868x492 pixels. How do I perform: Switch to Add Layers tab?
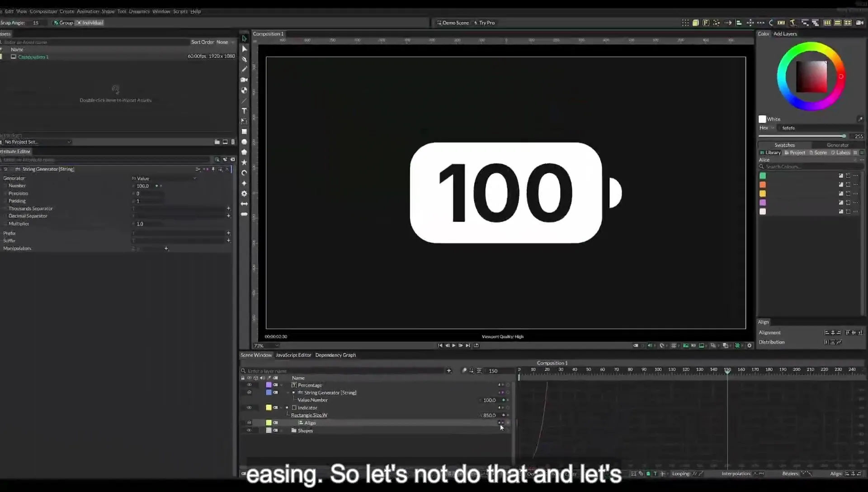pyautogui.click(x=785, y=34)
